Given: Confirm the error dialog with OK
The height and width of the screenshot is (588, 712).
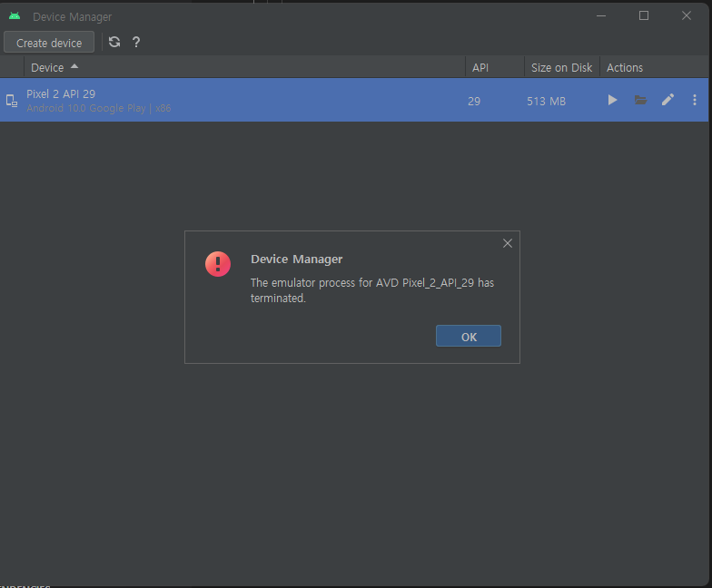Looking at the screenshot, I should tap(469, 336).
